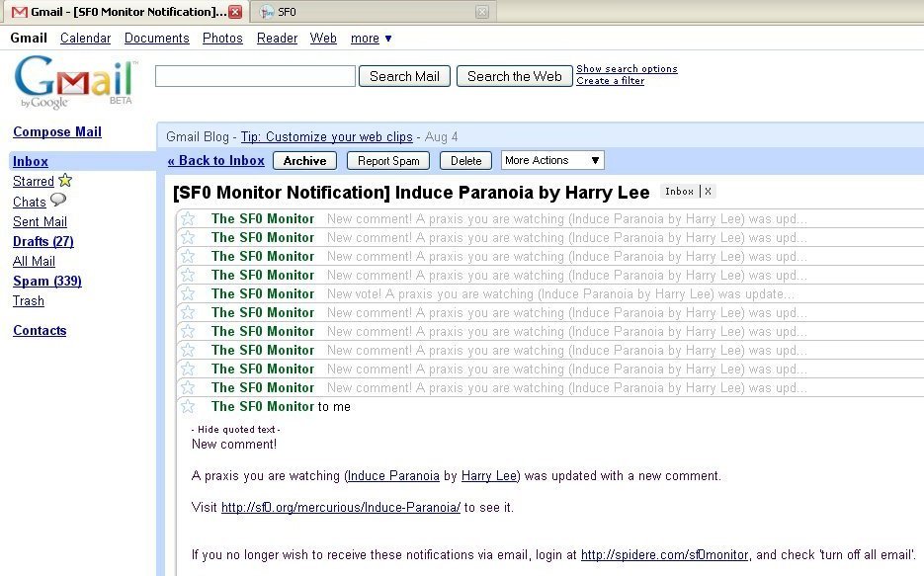This screenshot has height=576, width=924.
Task: Open Compose Mail link
Action: (57, 131)
